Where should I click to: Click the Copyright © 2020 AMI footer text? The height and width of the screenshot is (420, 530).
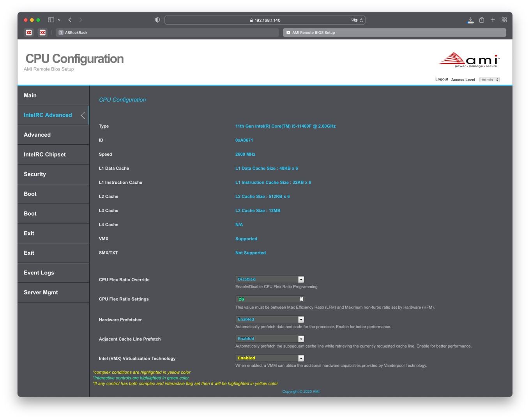coord(301,392)
